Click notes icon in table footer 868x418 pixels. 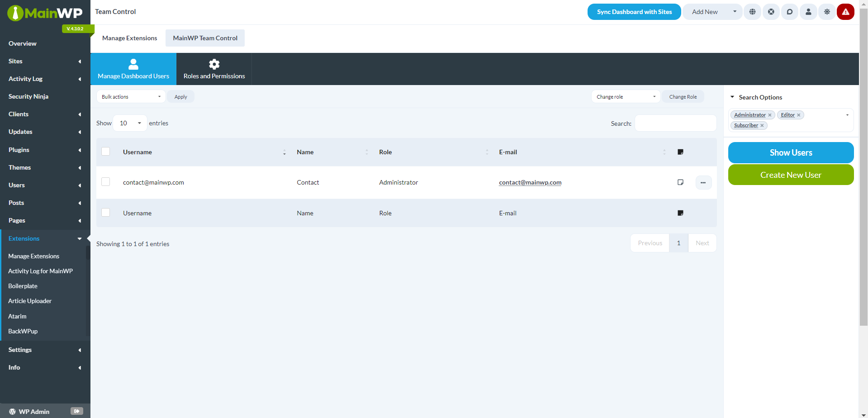point(680,213)
